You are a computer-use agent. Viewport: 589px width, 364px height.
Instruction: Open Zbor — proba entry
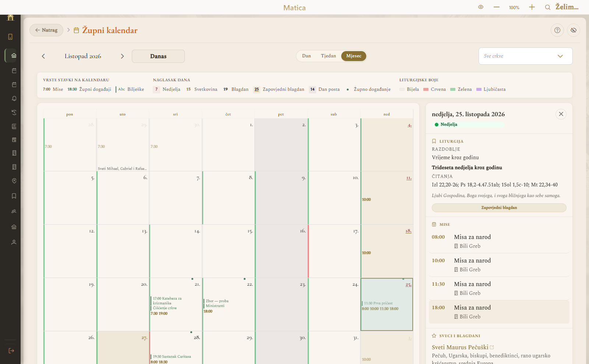(217, 301)
